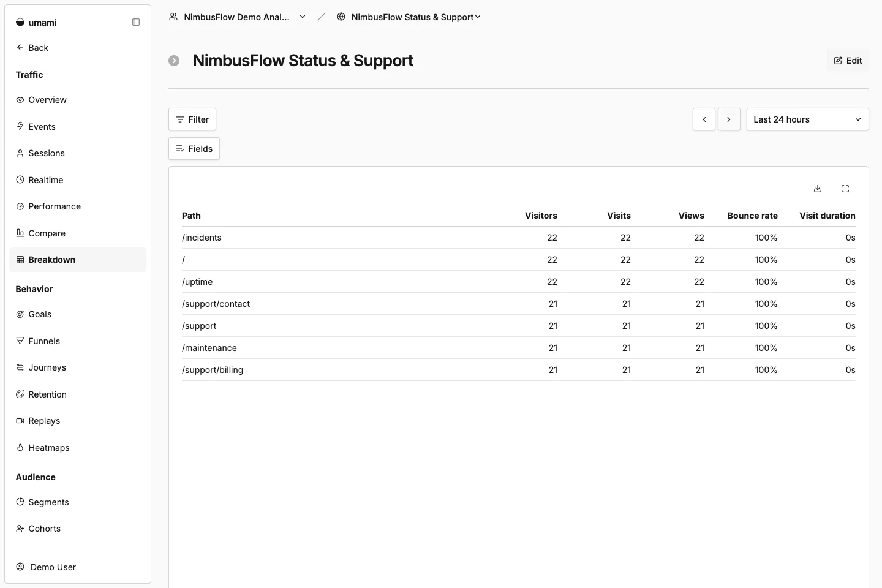Select the /support/billing path row
Screen dimensions: 882x588
tap(519, 370)
